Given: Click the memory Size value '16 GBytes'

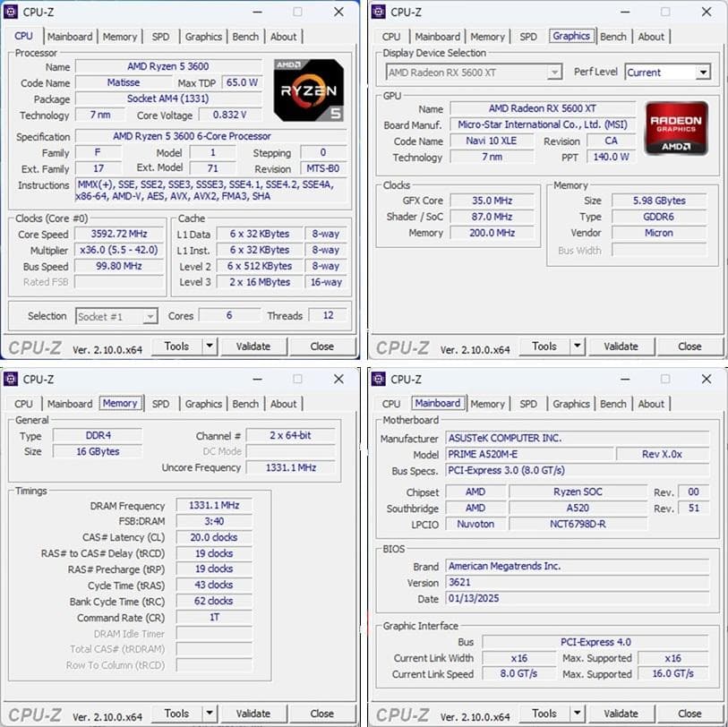Looking at the screenshot, I should (98, 452).
